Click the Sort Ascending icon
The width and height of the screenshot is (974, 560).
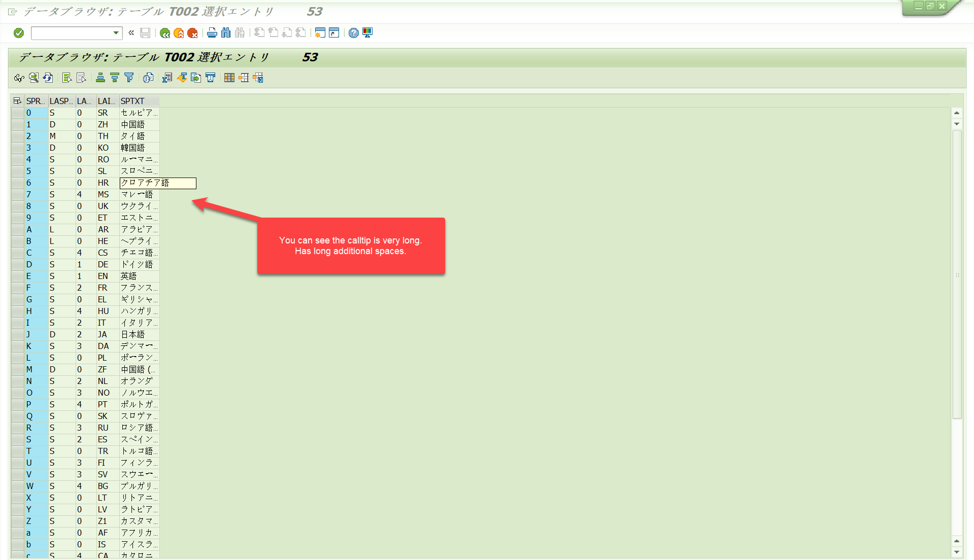click(100, 78)
